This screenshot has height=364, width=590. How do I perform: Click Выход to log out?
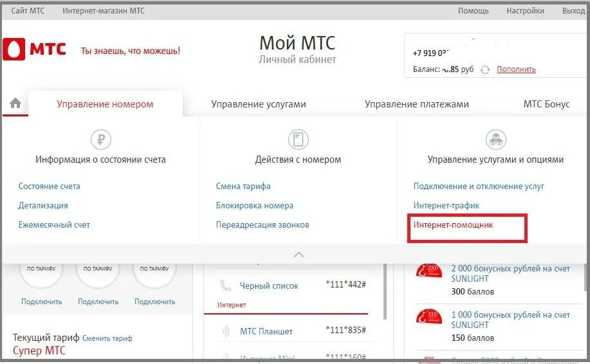click(x=574, y=10)
